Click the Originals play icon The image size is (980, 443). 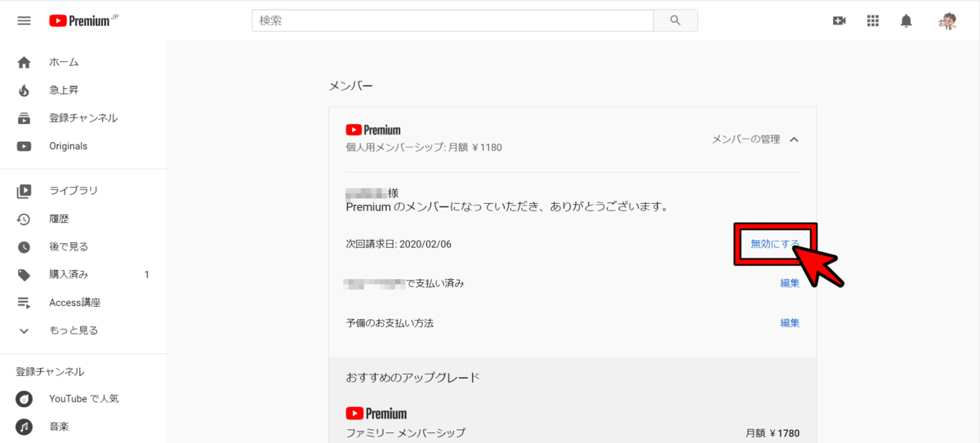24,146
